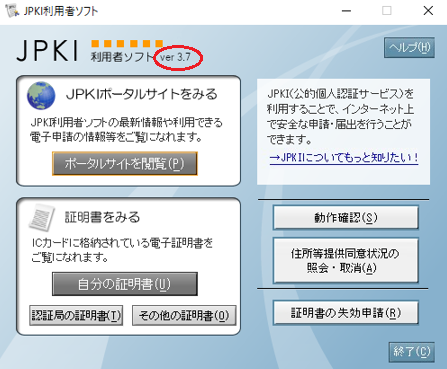
Task: Minimize the JPKI利用者ソフト window
Action: pos(347,11)
